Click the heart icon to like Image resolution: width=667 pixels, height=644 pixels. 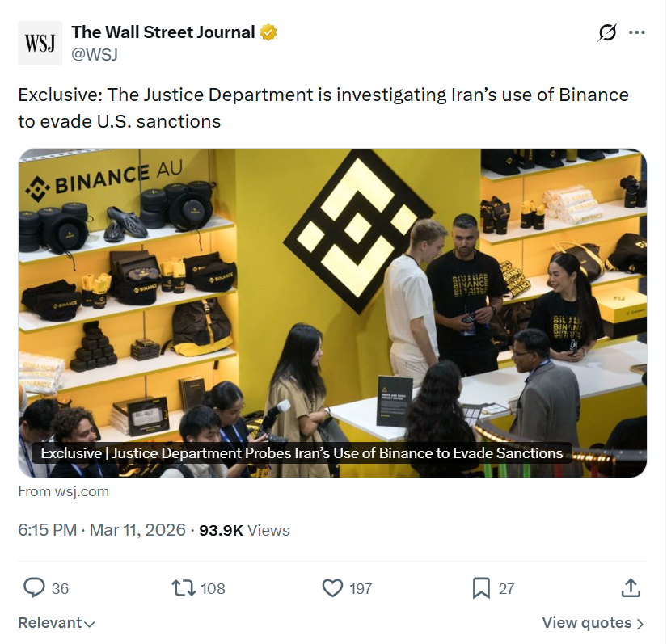(332, 588)
